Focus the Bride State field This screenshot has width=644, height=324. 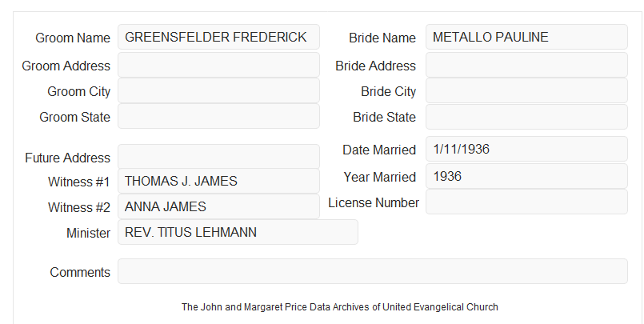point(526,117)
